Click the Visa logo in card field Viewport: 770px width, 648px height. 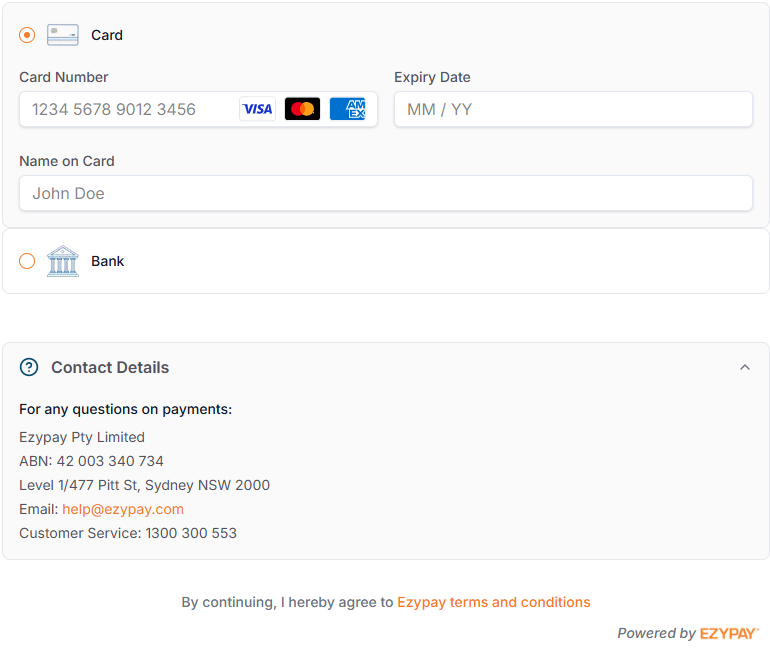click(x=257, y=109)
